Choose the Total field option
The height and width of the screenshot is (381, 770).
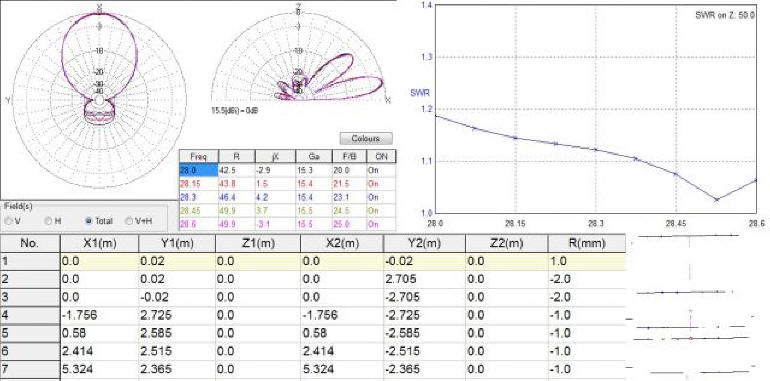[x=89, y=221]
